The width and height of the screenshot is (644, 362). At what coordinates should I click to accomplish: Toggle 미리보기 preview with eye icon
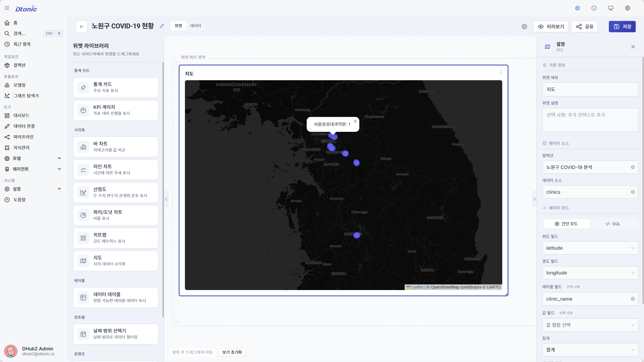coord(551,27)
